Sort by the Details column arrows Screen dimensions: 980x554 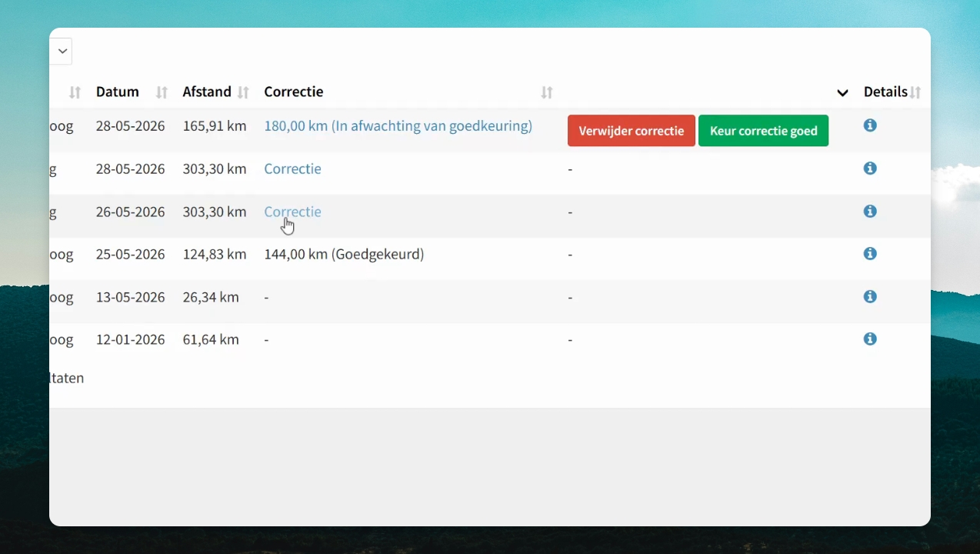coord(915,92)
